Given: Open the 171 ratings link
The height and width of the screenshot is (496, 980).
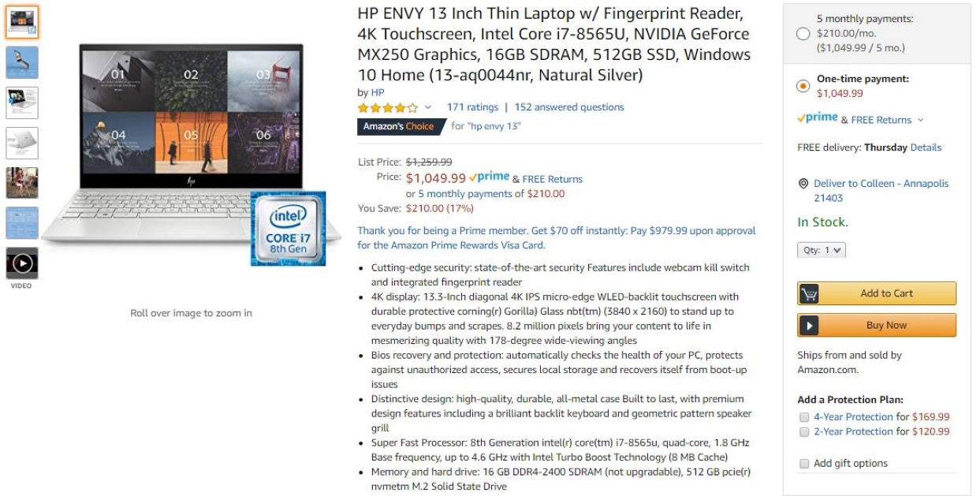Looking at the screenshot, I should click(472, 107).
